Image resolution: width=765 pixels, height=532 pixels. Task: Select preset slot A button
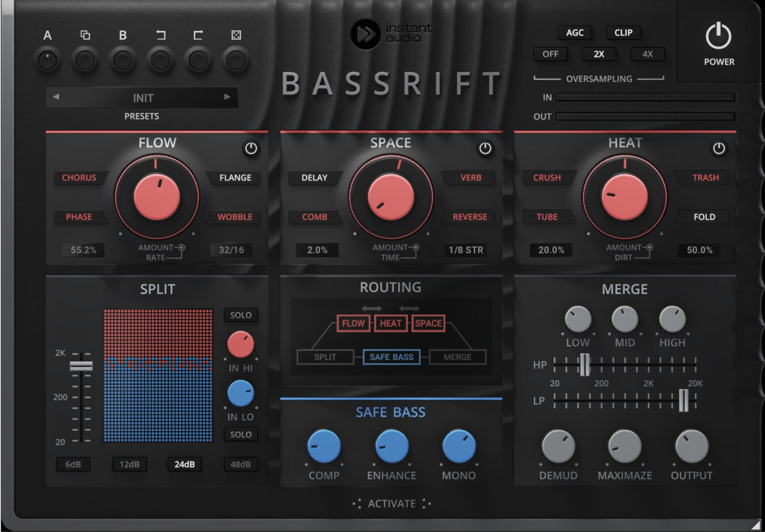coord(47,60)
